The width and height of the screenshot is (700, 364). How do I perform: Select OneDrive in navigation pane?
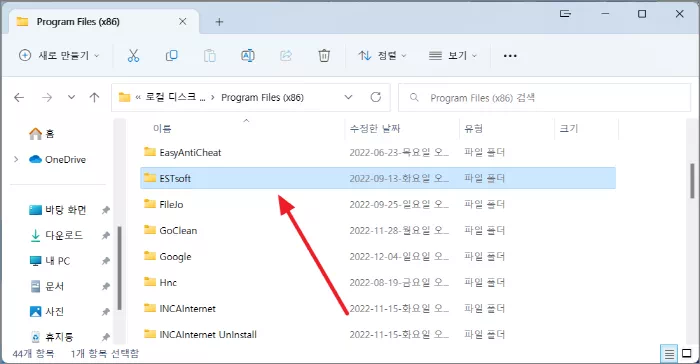(57, 159)
